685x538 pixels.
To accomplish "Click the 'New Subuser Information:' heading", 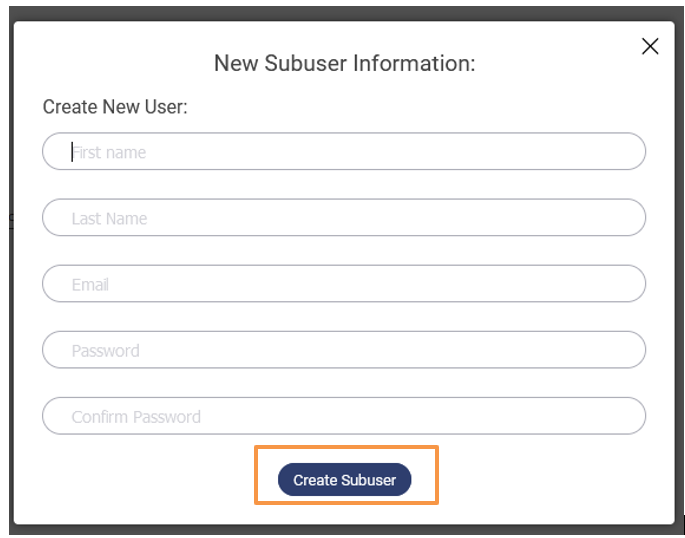I will click(x=344, y=63).
